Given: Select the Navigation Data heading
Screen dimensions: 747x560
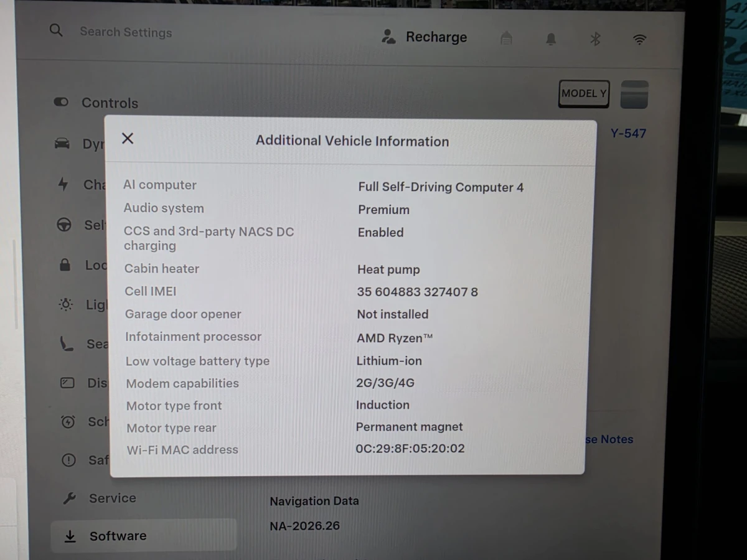Looking at the screenshot, I should click(x=314, y=501).
